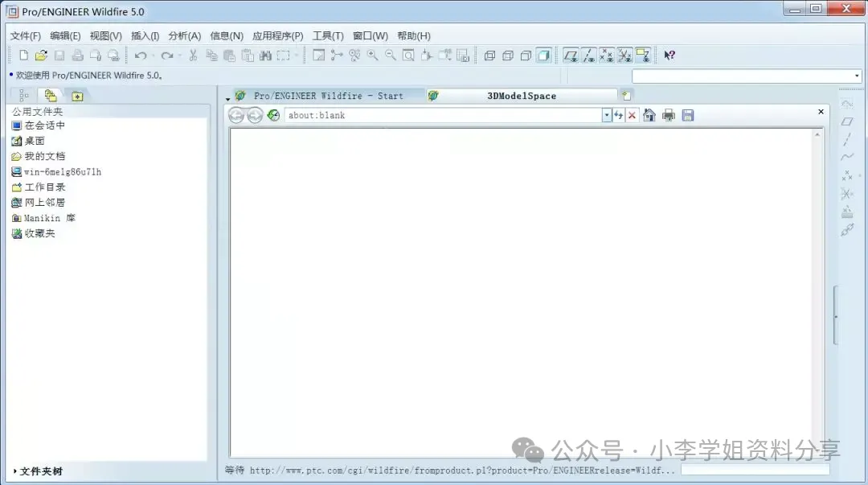Print the browser page
This screenshot has height=485, width=868.
click(x=669, y=115)
